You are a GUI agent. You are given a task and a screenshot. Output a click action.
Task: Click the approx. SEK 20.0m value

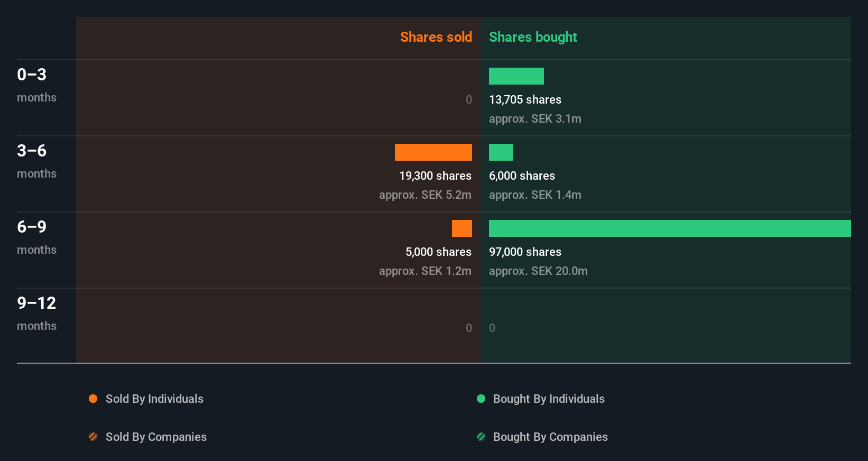(x=538, y=271)
